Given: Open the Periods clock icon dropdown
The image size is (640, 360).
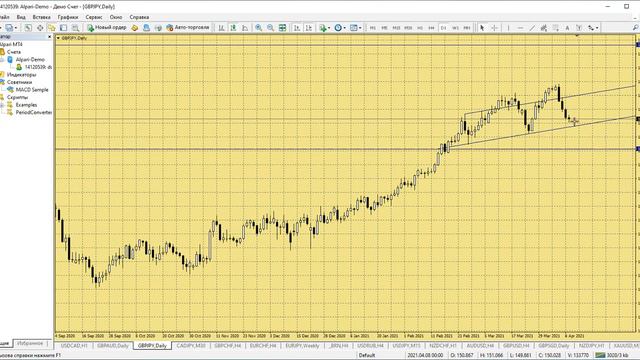Looking at the screenshot, I should point(340,28).
